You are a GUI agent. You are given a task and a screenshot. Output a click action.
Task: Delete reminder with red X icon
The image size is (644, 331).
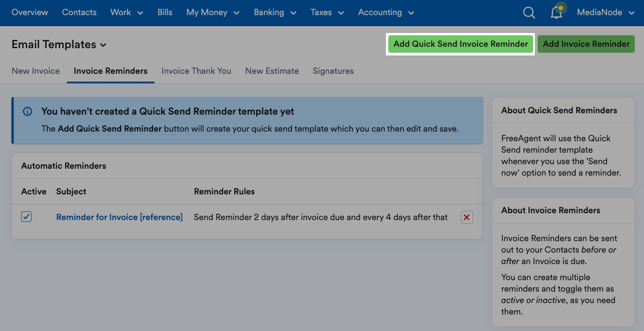point(467,217)
